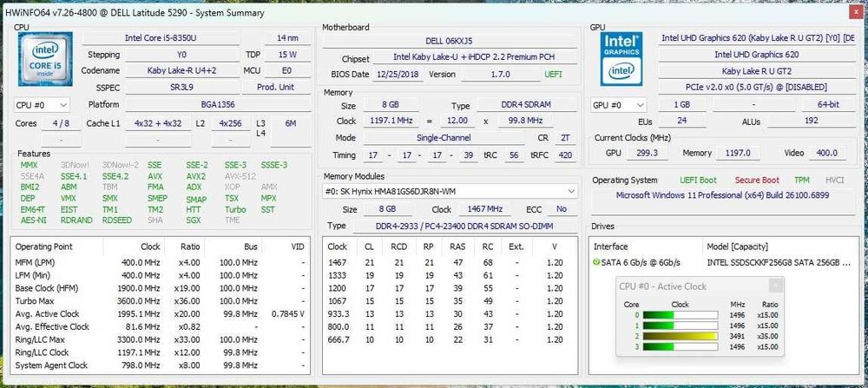868x388 pixels.
Task: Click the Mode Single-Channel field
Action: [x=444, y=137]
